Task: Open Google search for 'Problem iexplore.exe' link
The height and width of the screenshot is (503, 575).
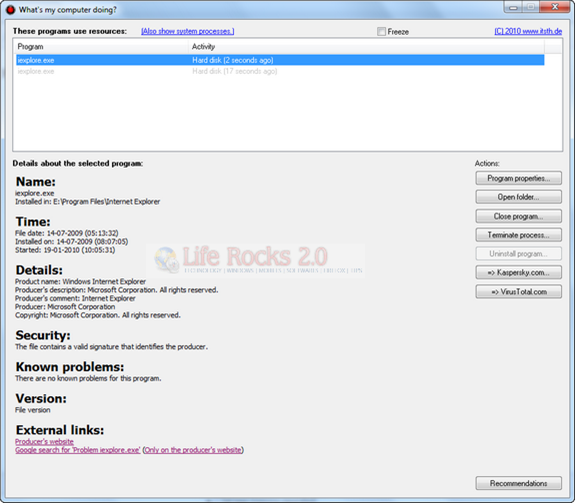Action: pyautogui.click(x=78, y=450)
